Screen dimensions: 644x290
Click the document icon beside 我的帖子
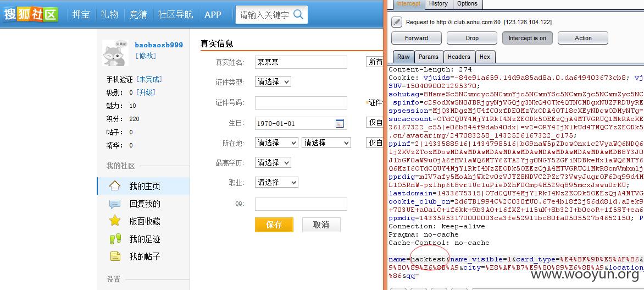click(x=115, y=256)
